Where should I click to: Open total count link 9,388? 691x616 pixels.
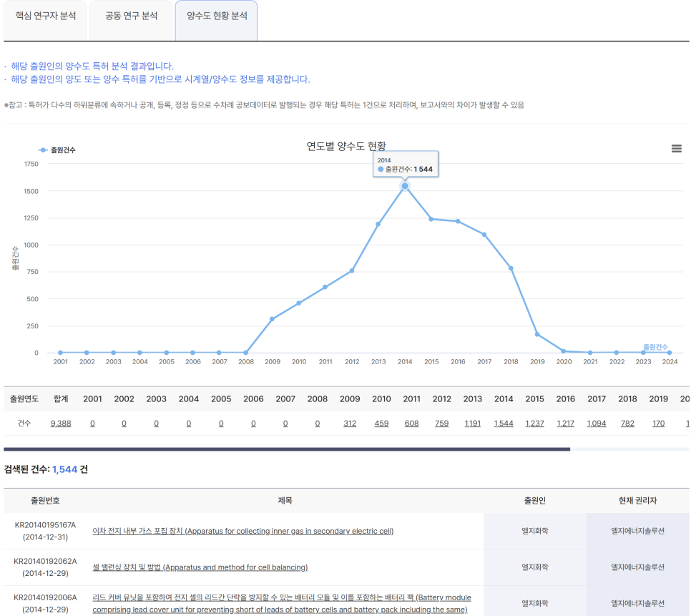coord(61,424)
